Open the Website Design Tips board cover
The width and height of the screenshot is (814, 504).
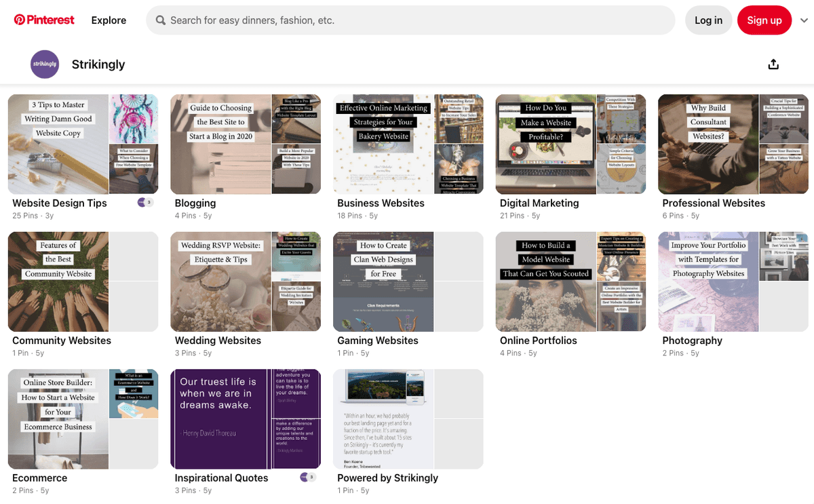(83, 144)
